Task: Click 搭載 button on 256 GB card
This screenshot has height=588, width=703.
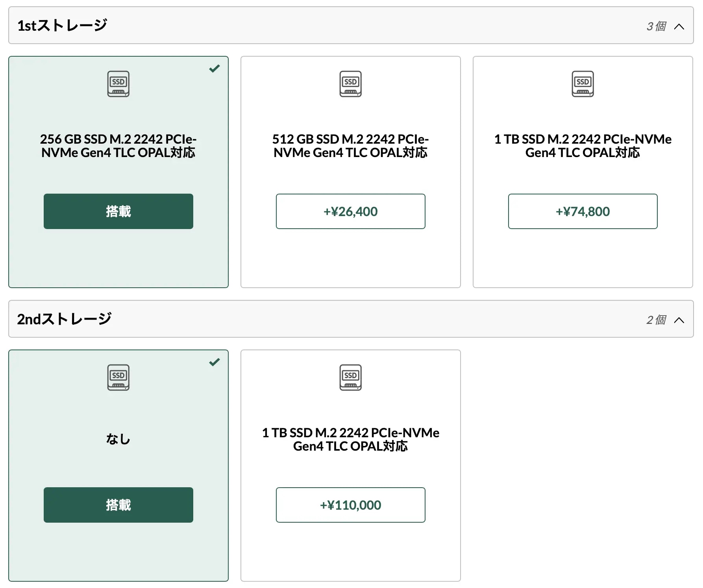Action: [118, 211]
